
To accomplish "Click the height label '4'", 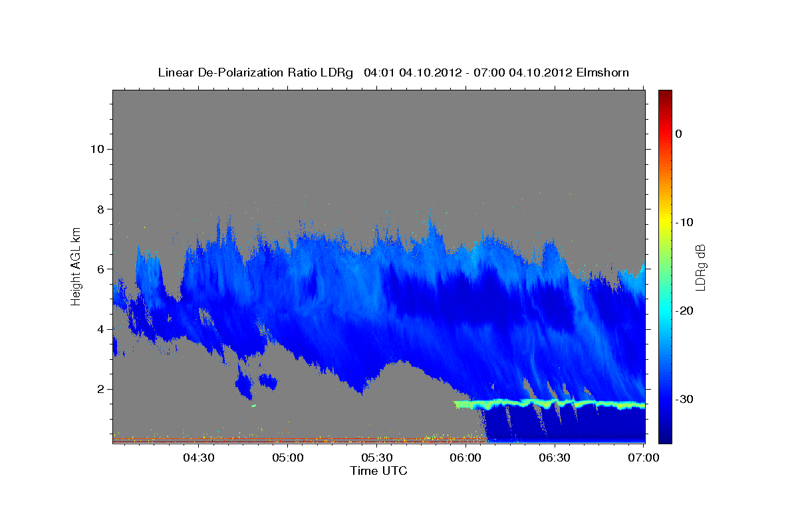I will click(99, 329).
